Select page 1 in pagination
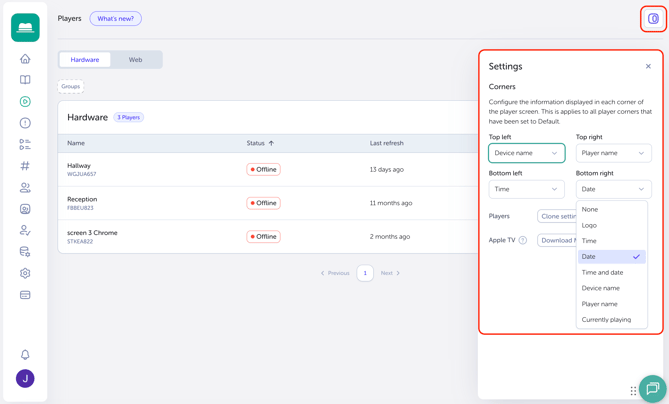The image size is (669, 404). click(365, 273)
